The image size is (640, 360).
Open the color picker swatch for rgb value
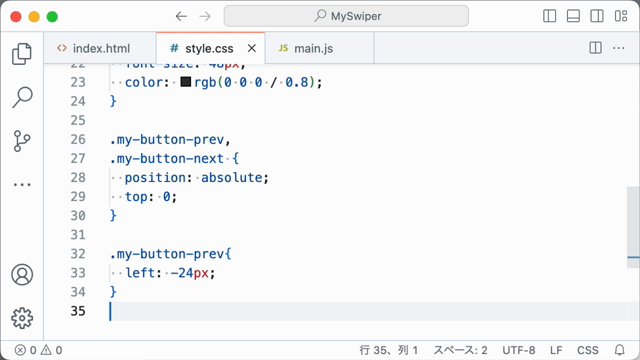(x=186, y=82)
